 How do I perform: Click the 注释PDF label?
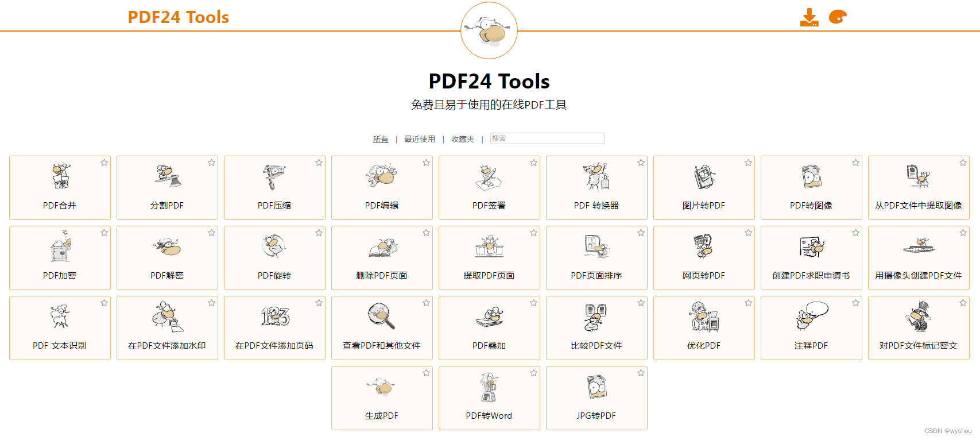pyautogui.click(x=811, y=345)
